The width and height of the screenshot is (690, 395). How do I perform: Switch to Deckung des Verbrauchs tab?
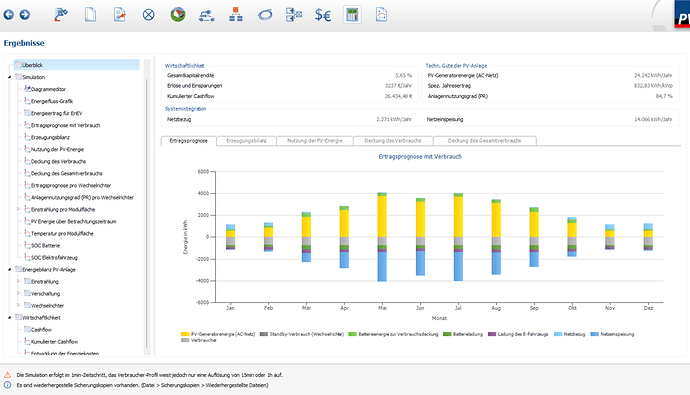tap(393, 141)
